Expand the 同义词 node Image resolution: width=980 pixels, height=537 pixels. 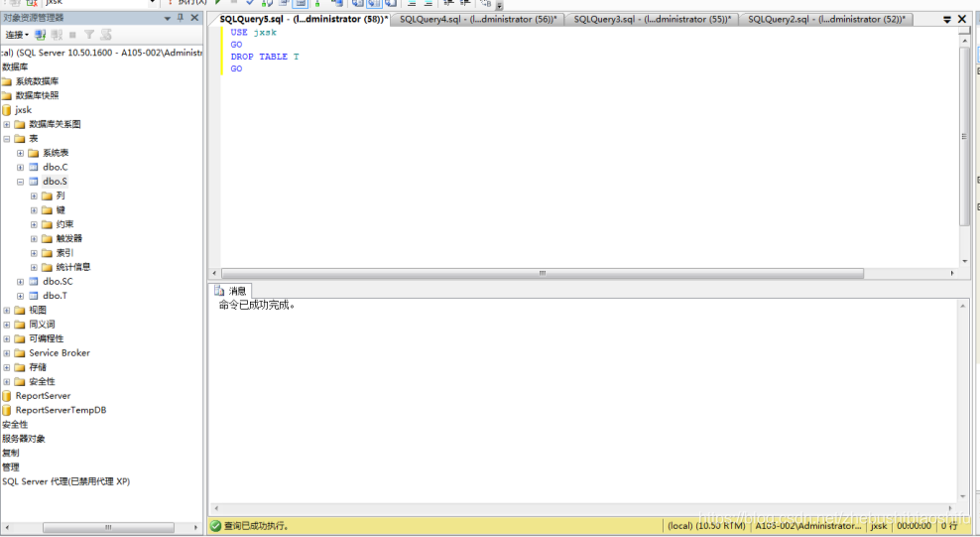pos(7,325)
